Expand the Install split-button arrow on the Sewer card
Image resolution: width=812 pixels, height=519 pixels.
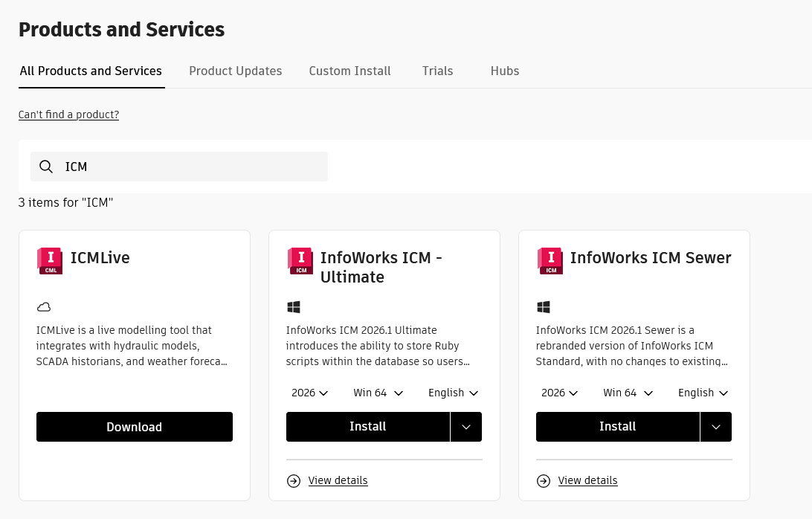715,426
